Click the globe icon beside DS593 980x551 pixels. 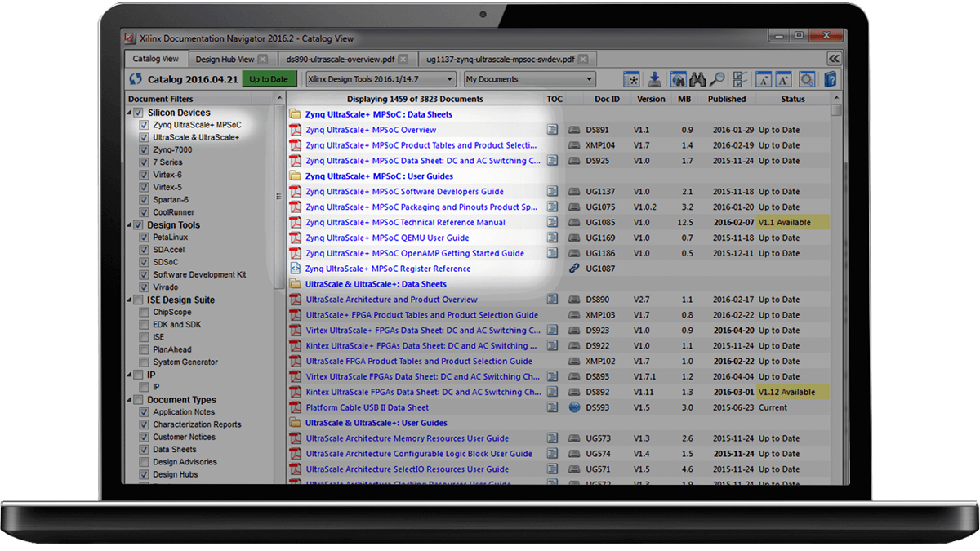coord(574,407)
